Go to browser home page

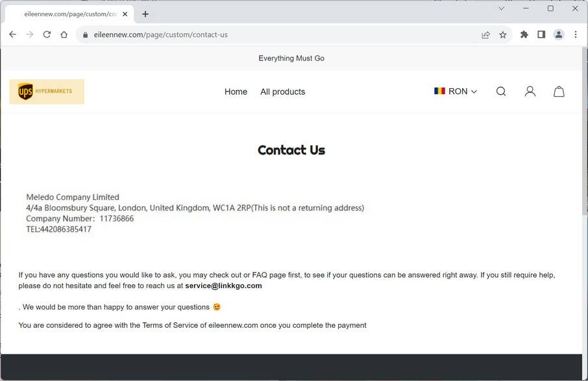64,35
